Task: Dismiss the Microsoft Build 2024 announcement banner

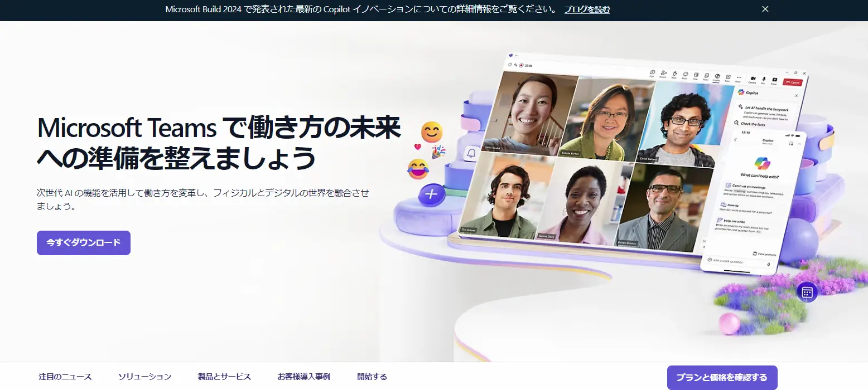Action: (x=765, y=9)
